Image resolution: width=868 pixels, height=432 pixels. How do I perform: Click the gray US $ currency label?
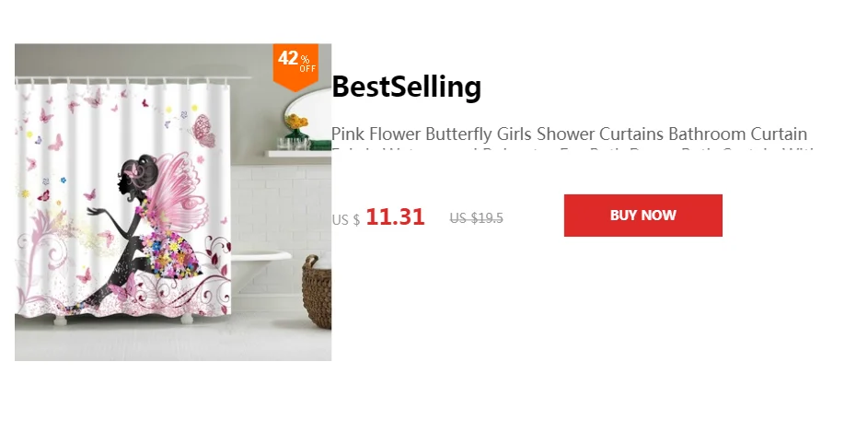(x=346, y=220)
